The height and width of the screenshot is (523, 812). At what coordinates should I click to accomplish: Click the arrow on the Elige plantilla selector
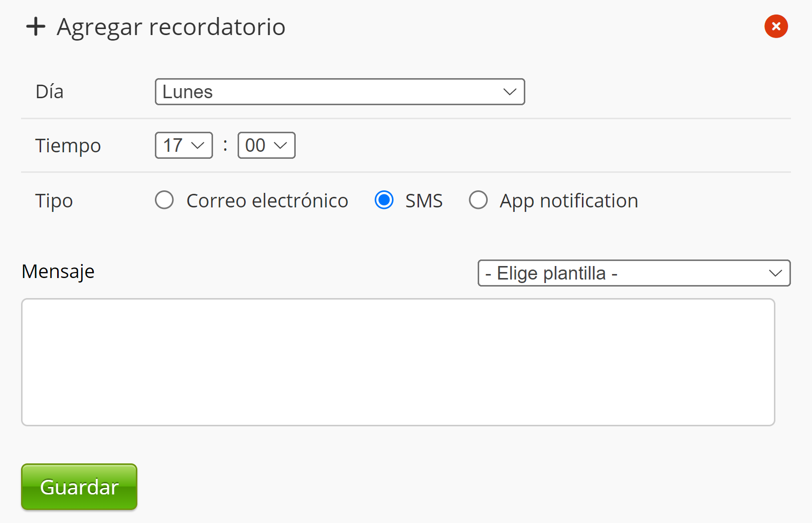[x=775, y=273]
